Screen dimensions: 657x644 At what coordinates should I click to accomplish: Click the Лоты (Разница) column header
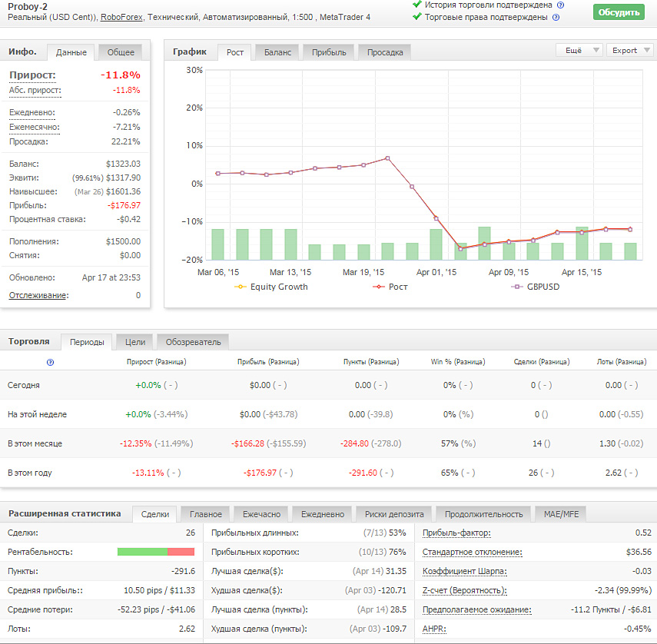[x=622, y=362]
